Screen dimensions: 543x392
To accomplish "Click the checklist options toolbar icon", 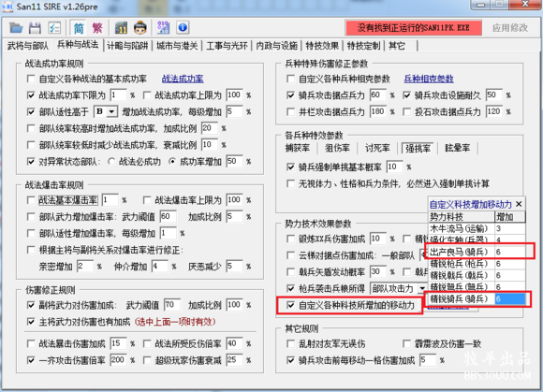I will click(54, 28).
